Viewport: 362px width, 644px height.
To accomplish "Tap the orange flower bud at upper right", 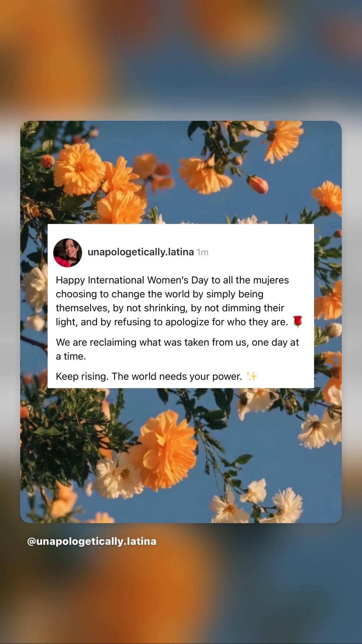I will 258,184.
